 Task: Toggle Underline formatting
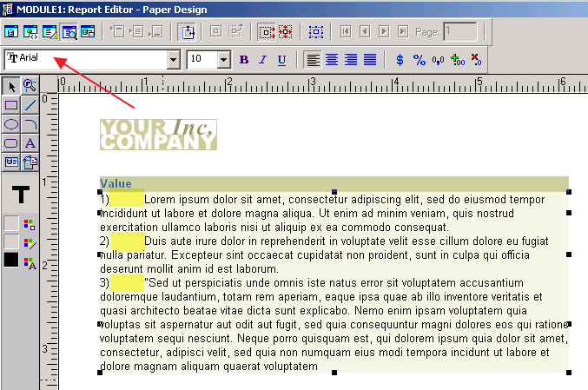point(282,60)
